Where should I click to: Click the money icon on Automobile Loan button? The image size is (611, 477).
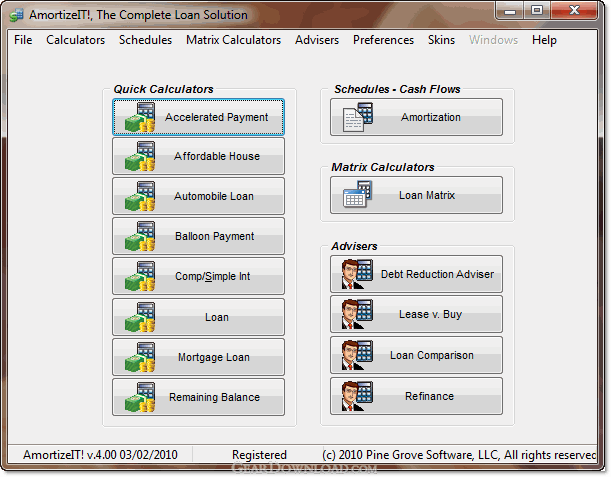140,196
